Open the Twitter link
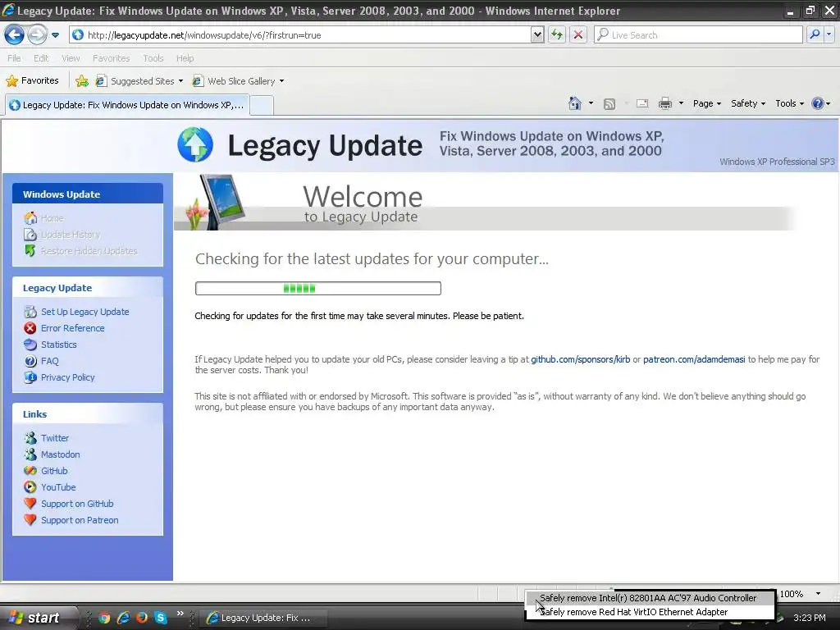Image resolution: width=840 pixels, height=630 pixels. tap(55, 438)
